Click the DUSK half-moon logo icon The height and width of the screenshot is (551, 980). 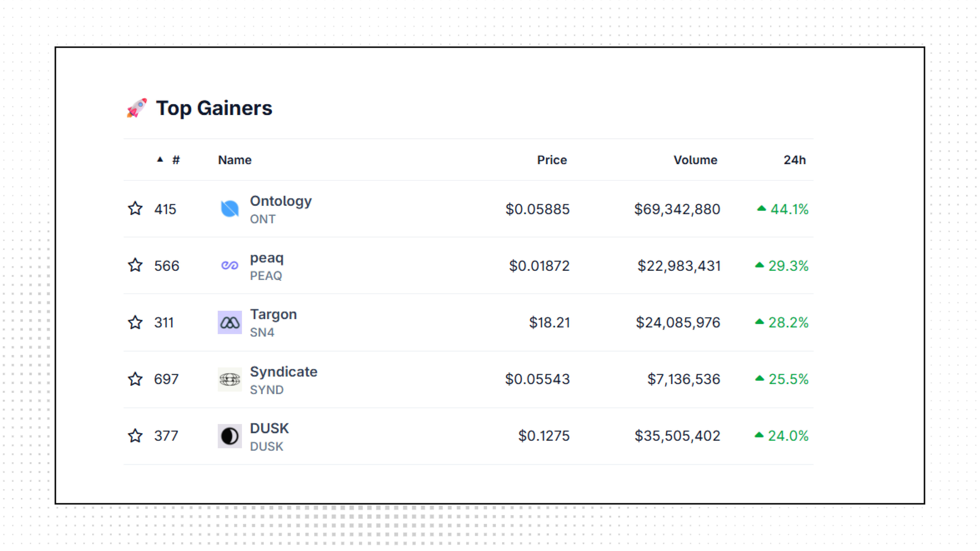(x=229, y=436)
